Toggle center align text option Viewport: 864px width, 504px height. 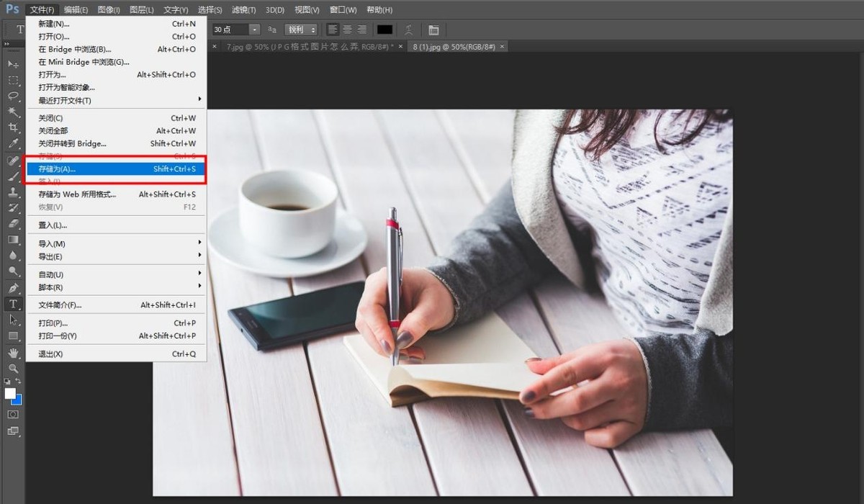point(347,30)
